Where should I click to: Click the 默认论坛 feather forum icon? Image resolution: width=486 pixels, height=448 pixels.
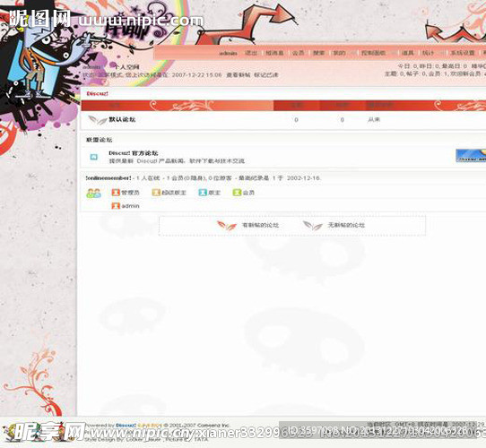(98, 120)
